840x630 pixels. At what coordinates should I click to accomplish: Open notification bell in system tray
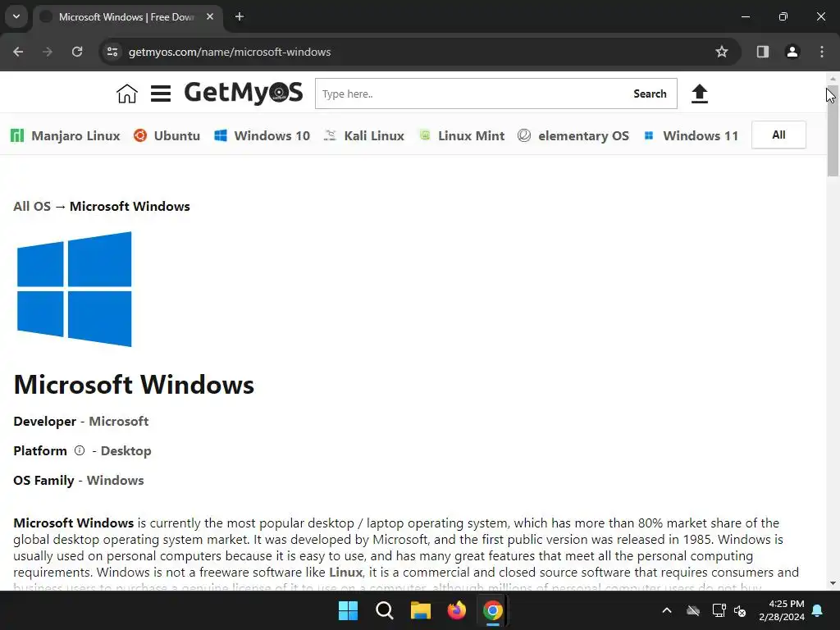818,610
